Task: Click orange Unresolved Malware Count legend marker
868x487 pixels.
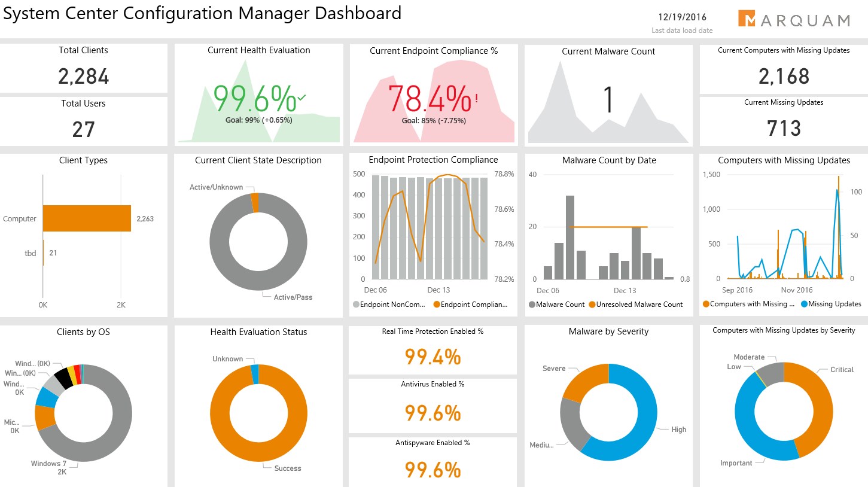Action: [x=592, y=305]
